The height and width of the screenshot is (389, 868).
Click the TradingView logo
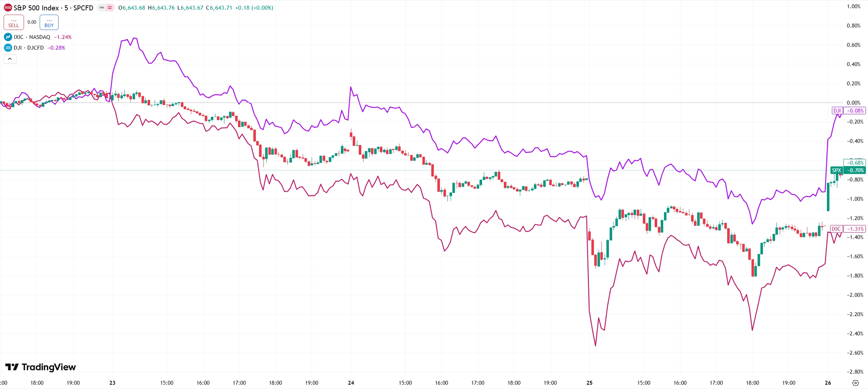[40, 367]
